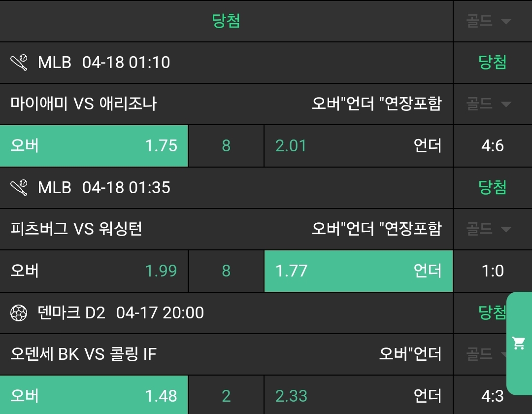The height and width of the screenshot is (414, 532).
Task: Click 당첨 status for MLB 04-18 01:35
Action: (493, 188)
